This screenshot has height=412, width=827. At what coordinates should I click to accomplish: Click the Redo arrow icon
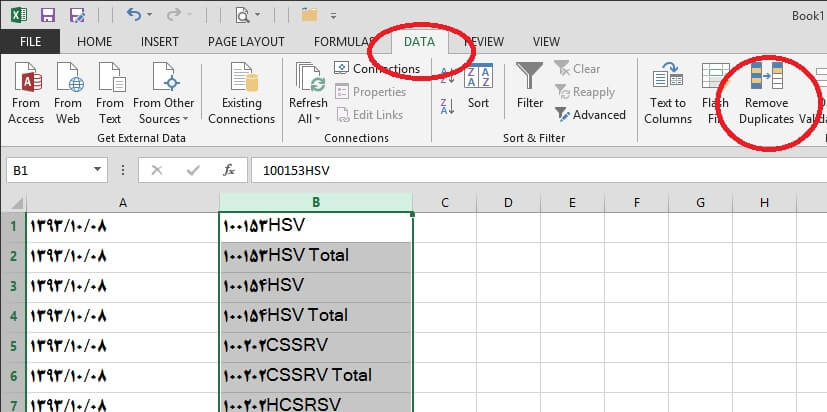(174, 15)
